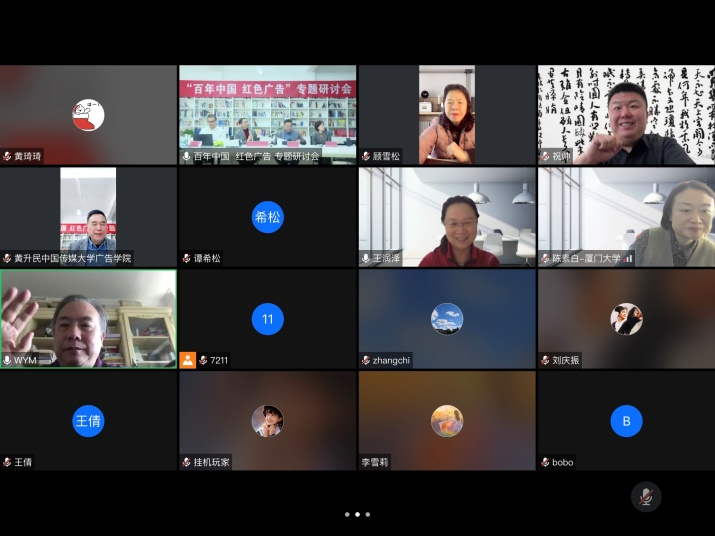Select 祝帅's video with calligraphy background
The height and width of the screenshot is (536, 715).
(x=626, y=112)
